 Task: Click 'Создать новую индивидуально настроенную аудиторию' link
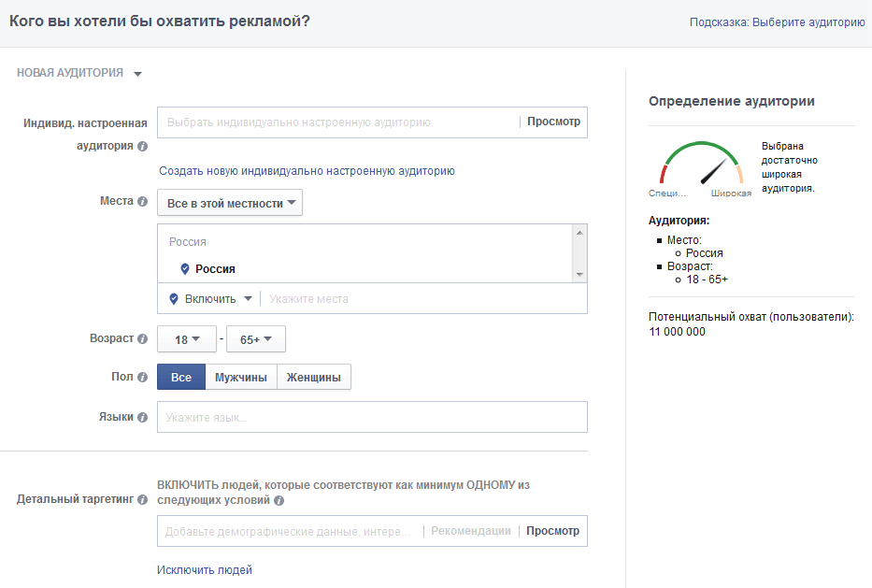click(x=307, y=171)
